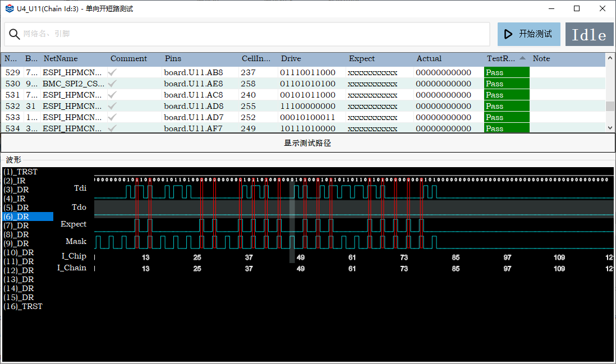Screen dimensions: 616x364
Task: Sort by the Pins column header
Action: [173, 59]
